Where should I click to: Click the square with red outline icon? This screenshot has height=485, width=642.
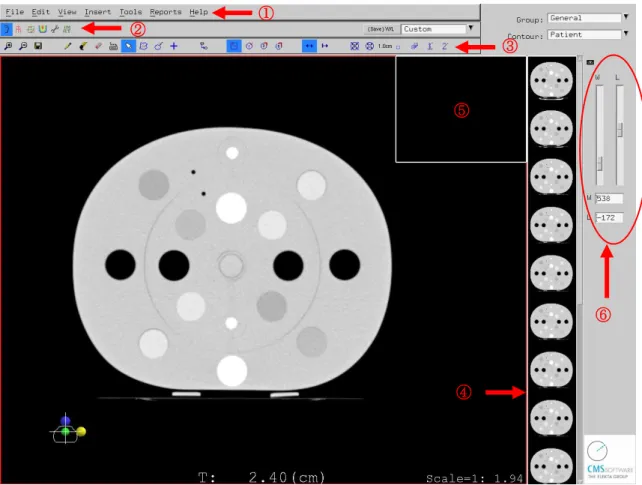click(x=279, y=46)
